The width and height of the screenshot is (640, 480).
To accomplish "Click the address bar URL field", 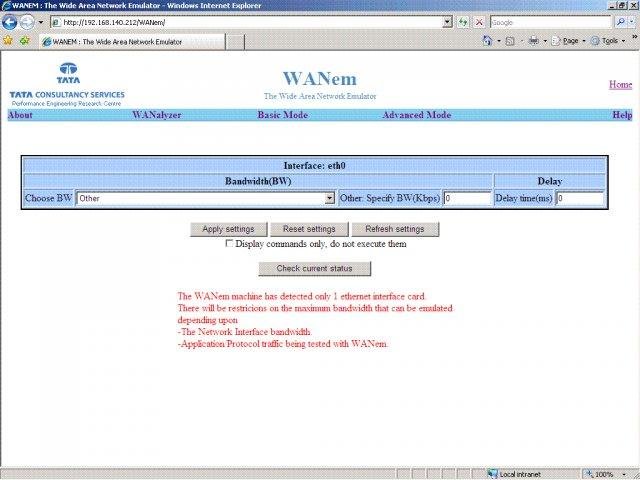I will 247,22.
